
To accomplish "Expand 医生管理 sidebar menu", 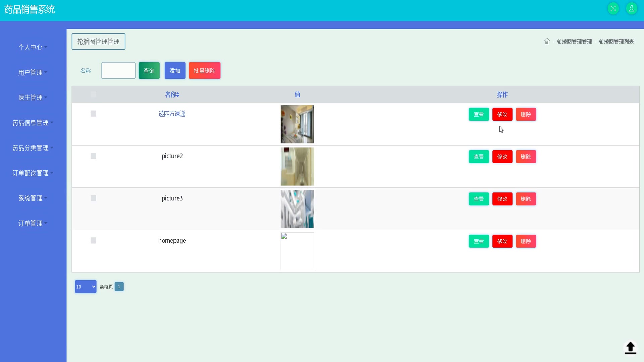I will click(x=33, y=98).
